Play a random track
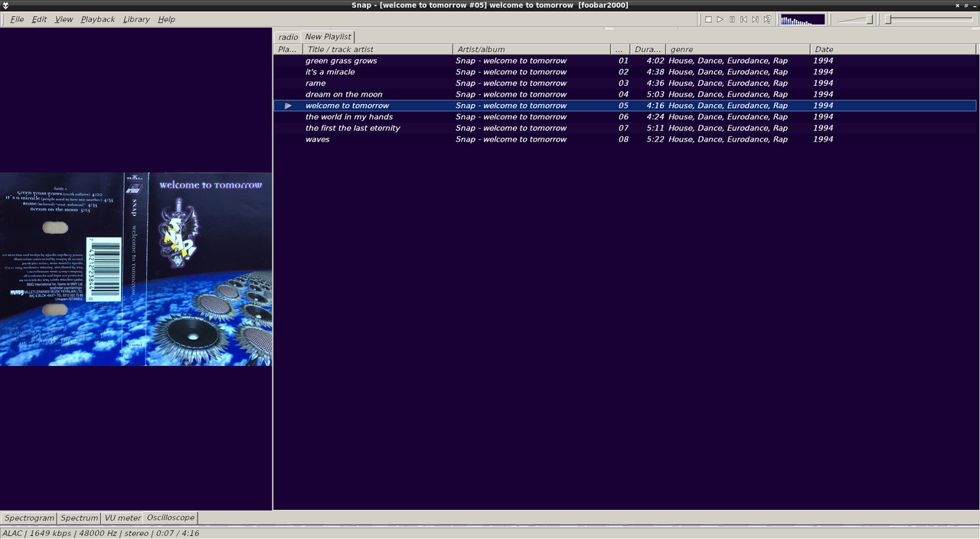This screenshot has height=539, width=980. [767, 19]
